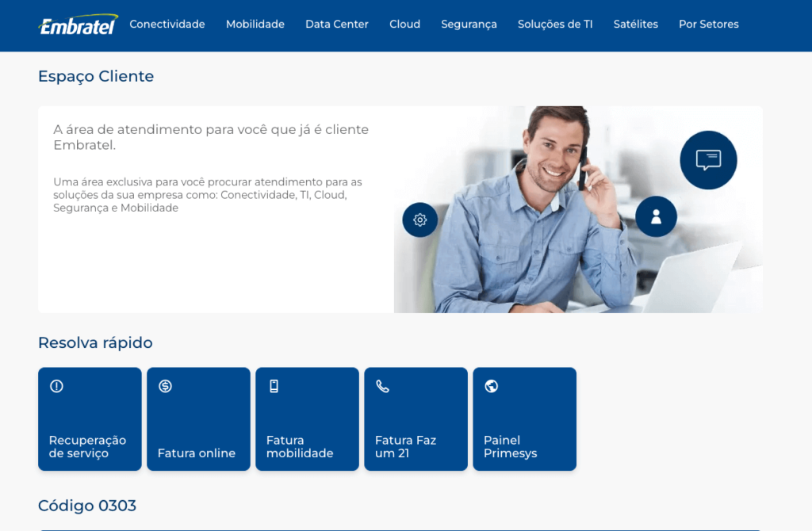This screenshot has width=812, height=531.
Task: Click the customer photo banner image
Action: tap(577, 208)
